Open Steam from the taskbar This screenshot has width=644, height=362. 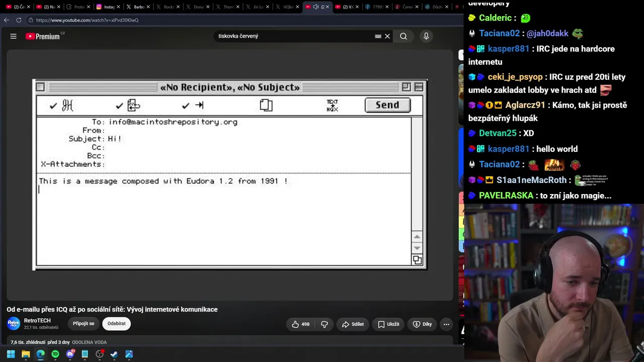click(x=114, y=354)
